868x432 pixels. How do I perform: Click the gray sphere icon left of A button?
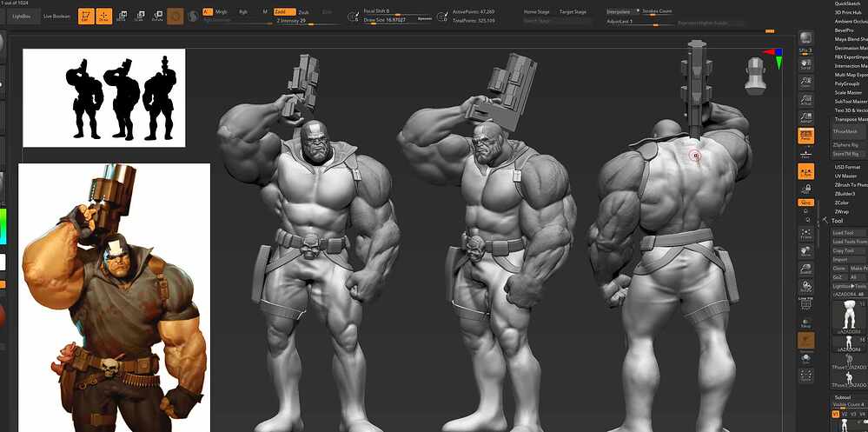point(193,16)
